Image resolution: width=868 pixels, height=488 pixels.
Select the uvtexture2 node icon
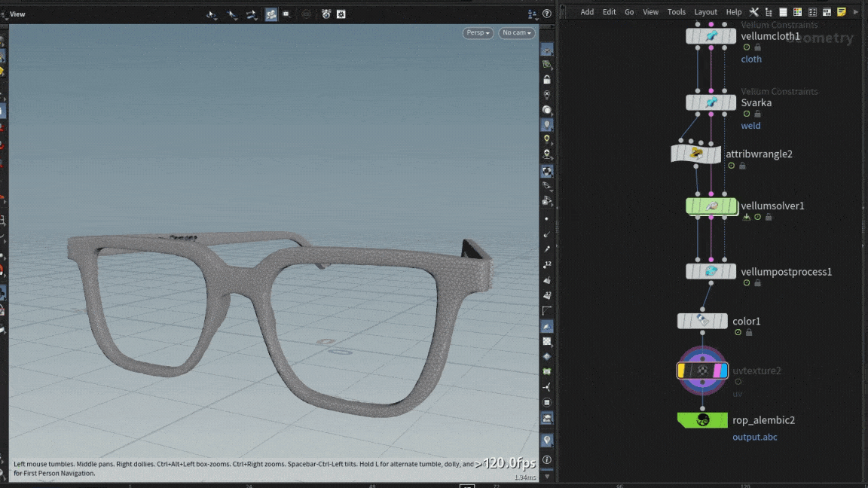tap(702, 371)
